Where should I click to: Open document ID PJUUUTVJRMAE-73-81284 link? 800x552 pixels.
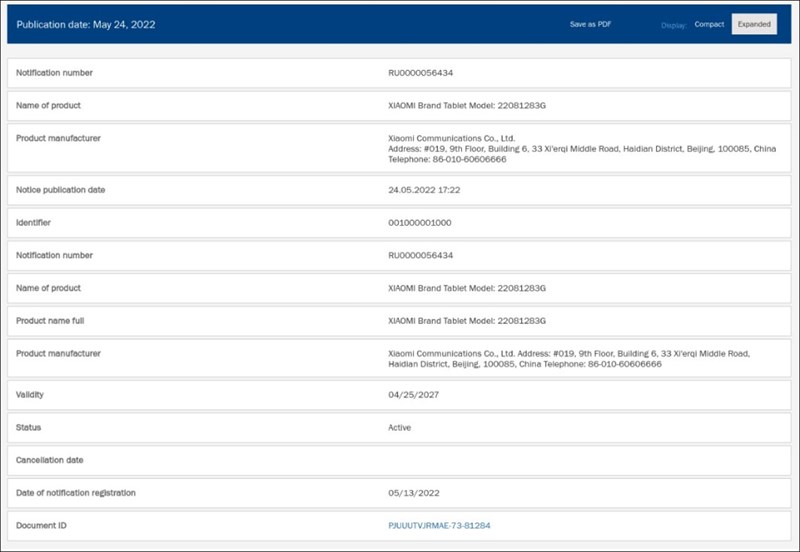pyautogui.click(x=439, y=525)
